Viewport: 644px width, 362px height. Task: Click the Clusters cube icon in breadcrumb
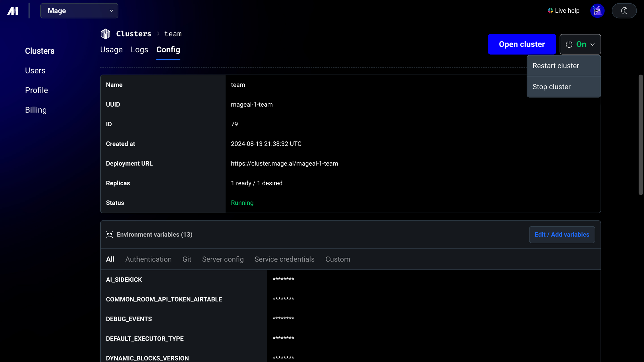105,34
